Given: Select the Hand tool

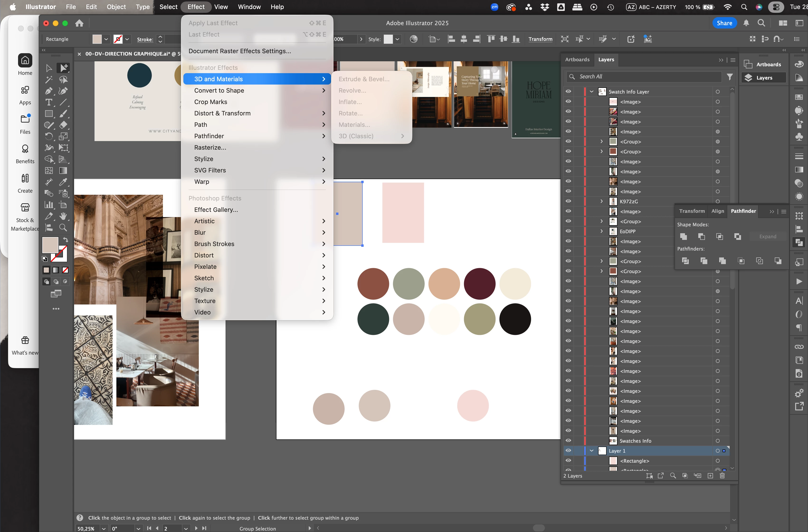Looking at the screenshot, I should coord(63,216).
